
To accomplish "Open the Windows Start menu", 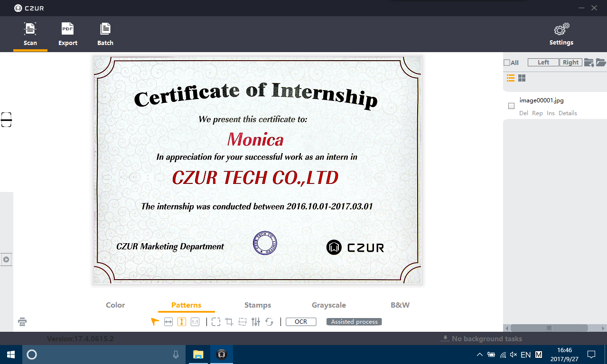I will point(11,355).
